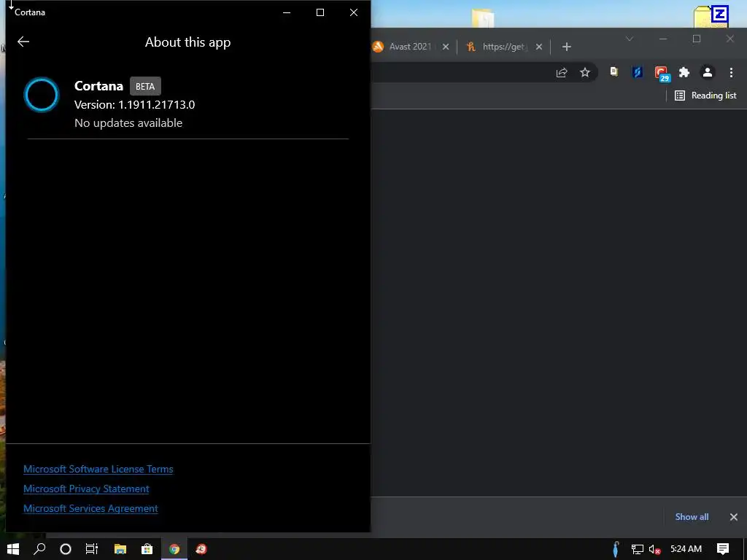
Task: Open taskbar Search magnifier
Action: [x=39, y=549]
